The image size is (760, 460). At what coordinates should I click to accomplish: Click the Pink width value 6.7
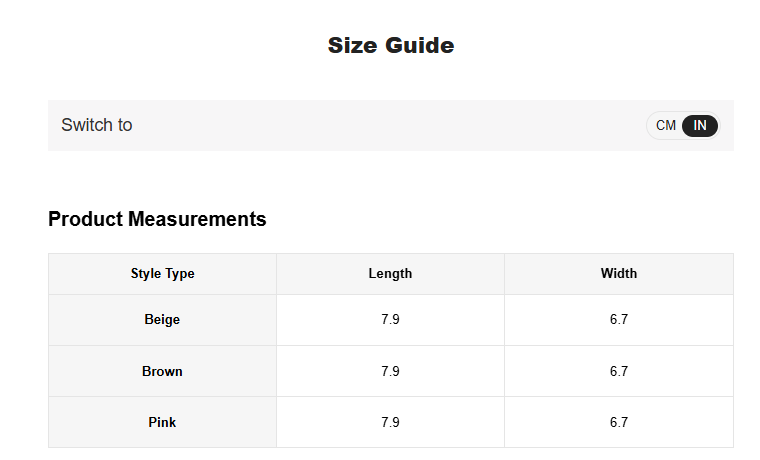click(x=619, y=422)
